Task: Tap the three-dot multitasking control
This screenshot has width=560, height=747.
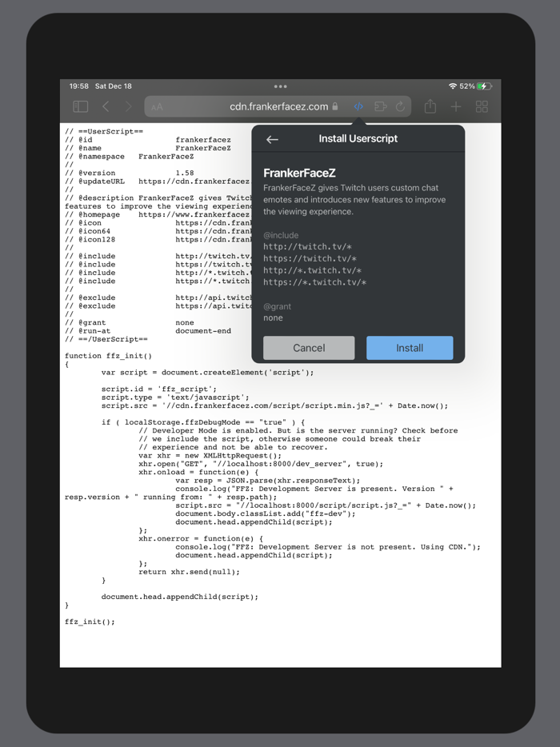Action: [x=281, y=86]
